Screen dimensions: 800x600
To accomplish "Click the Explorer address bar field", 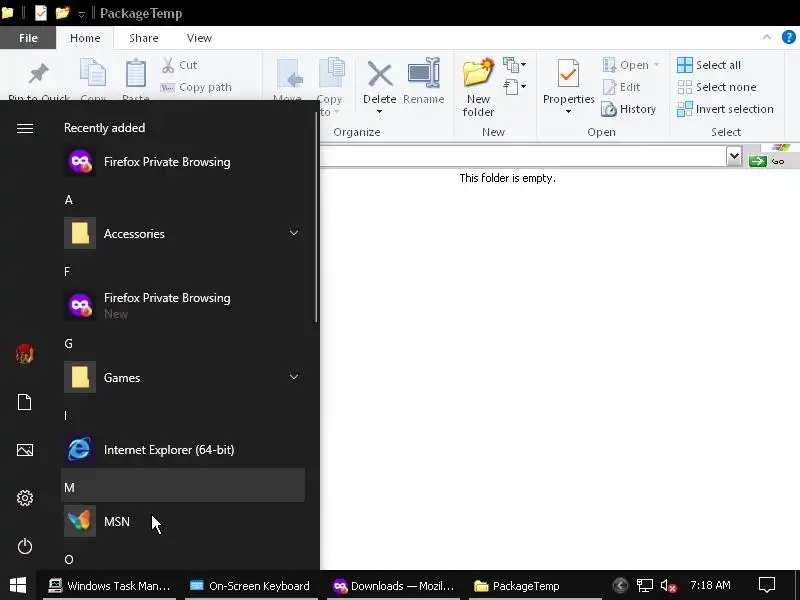I will point(523,156).
